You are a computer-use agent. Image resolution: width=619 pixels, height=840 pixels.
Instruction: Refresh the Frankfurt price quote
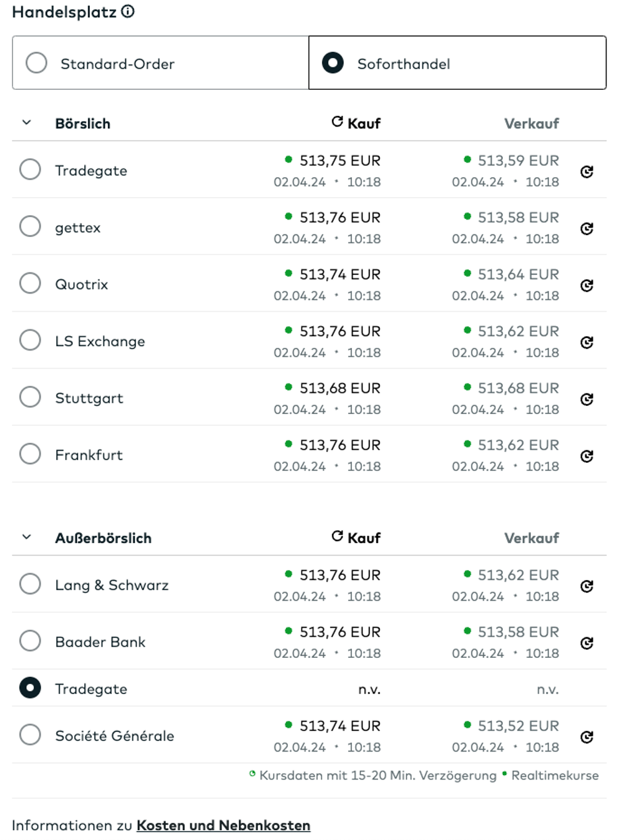pyautogui.click(x=587, y=456)
